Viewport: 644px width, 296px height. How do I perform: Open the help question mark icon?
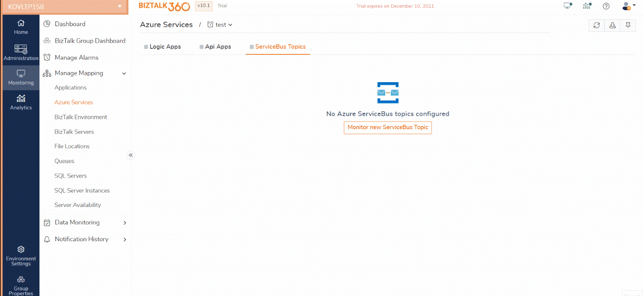[x=606, y=6]
